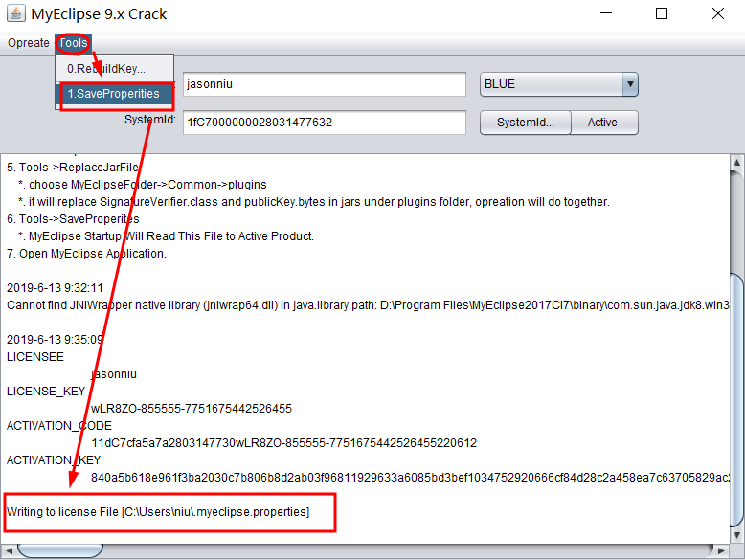Click vertical scrollbar up arrow

tap(736, 163)
